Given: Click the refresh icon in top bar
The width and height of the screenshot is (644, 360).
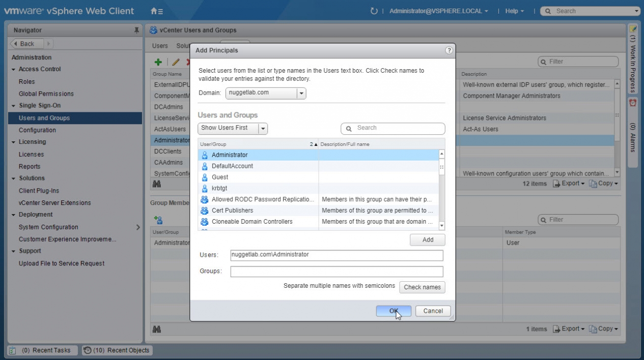Looking at the screenshot, I should (x=374, y=11).
